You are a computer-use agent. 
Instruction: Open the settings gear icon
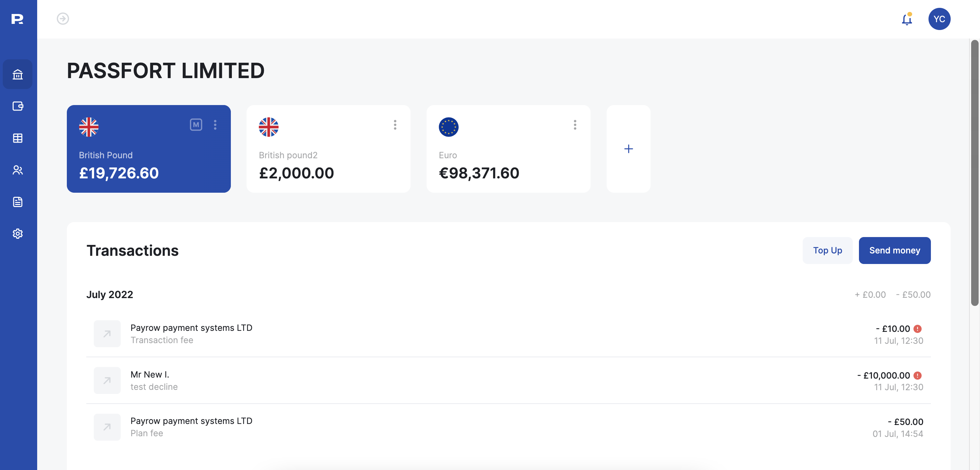(17, 234)
